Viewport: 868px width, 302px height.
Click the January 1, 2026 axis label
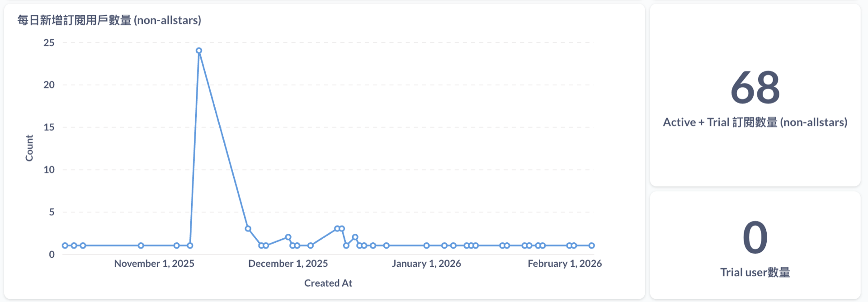click(426, 264)
